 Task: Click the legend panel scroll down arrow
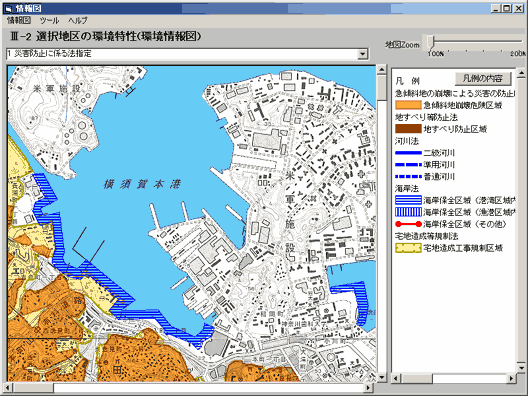[521, 368]
